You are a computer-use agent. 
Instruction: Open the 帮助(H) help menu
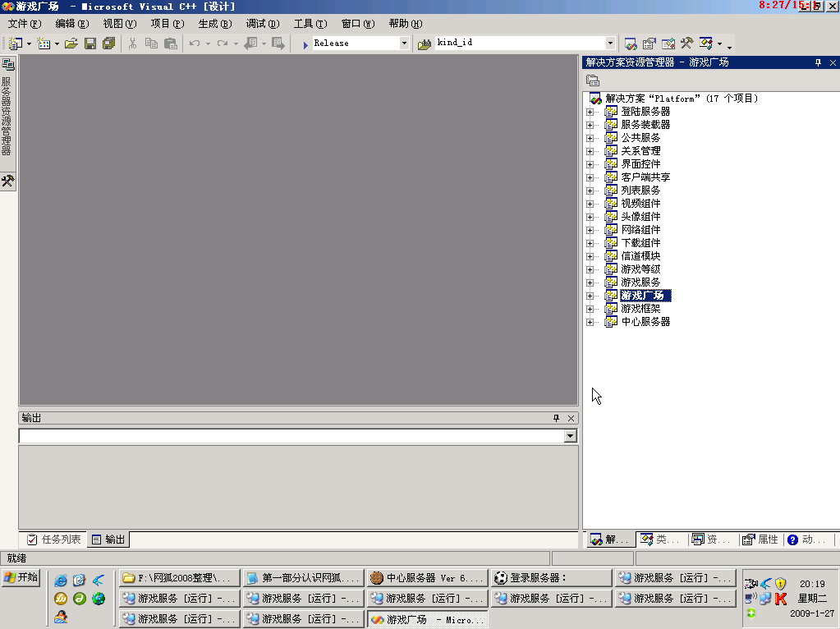[x=406, y=24]
